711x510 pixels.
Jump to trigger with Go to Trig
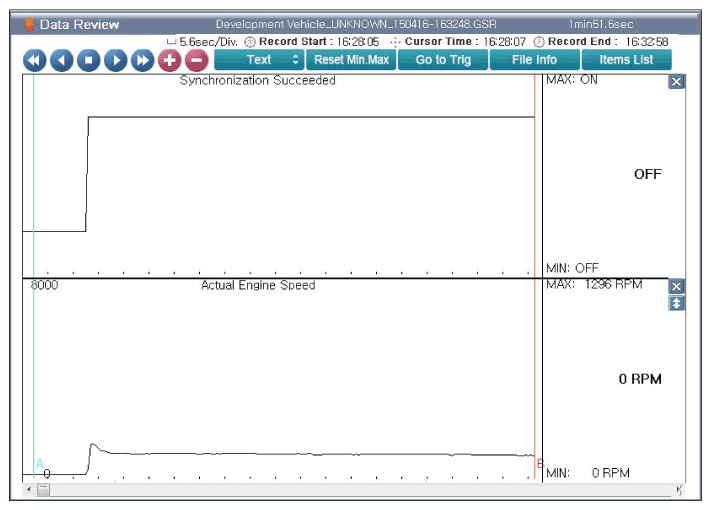443,60
